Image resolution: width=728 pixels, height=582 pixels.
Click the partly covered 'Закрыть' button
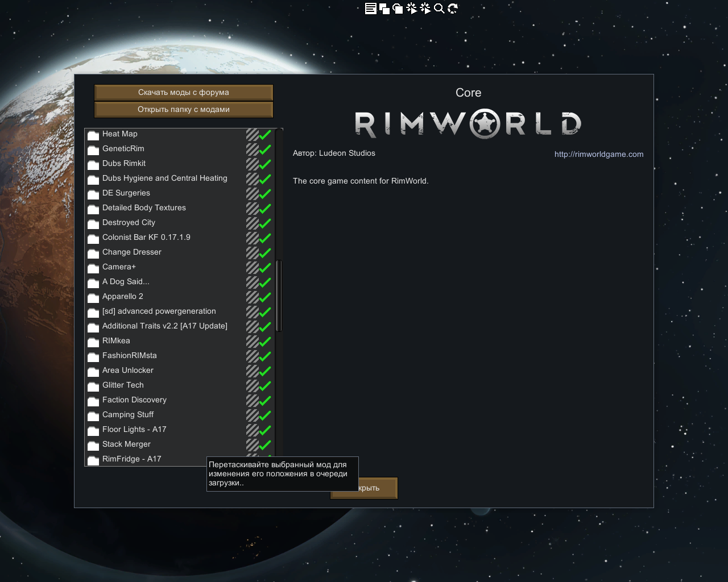point(378,488)
